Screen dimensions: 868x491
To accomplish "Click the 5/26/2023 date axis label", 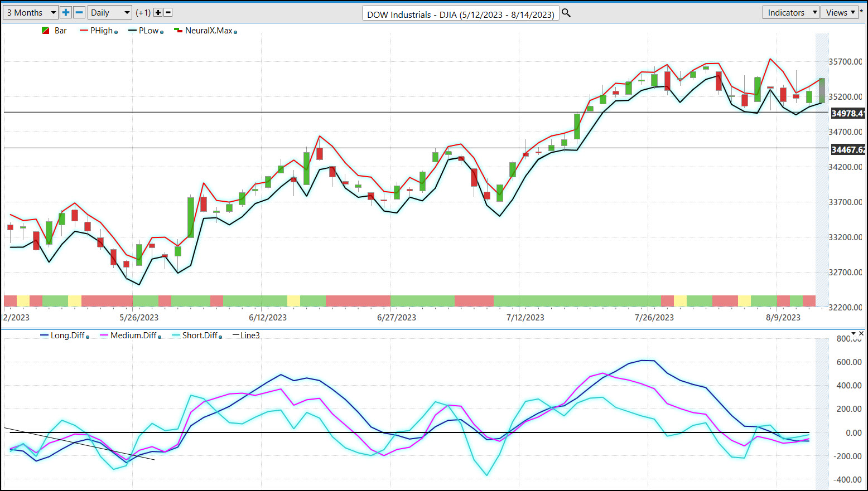I will (139, 318).
